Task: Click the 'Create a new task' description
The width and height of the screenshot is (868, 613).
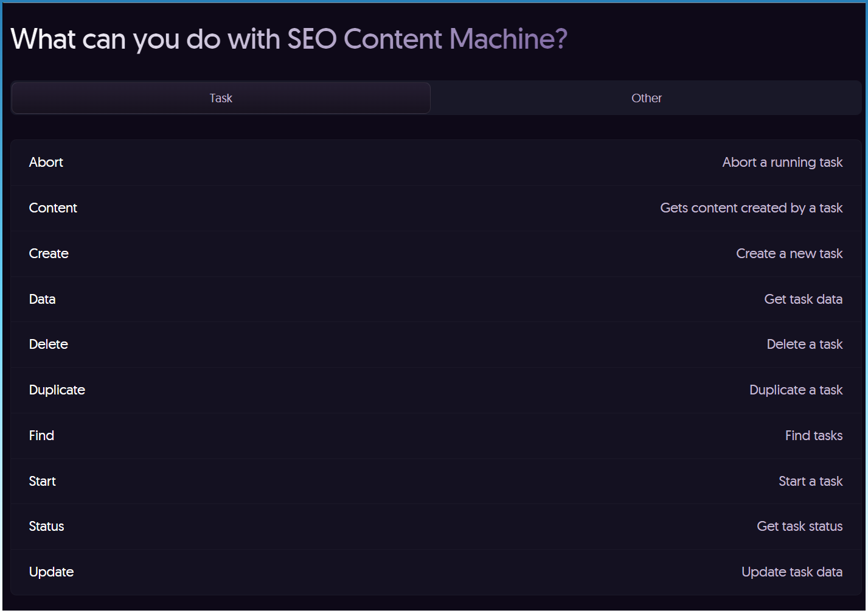Action: coord(789,253)
